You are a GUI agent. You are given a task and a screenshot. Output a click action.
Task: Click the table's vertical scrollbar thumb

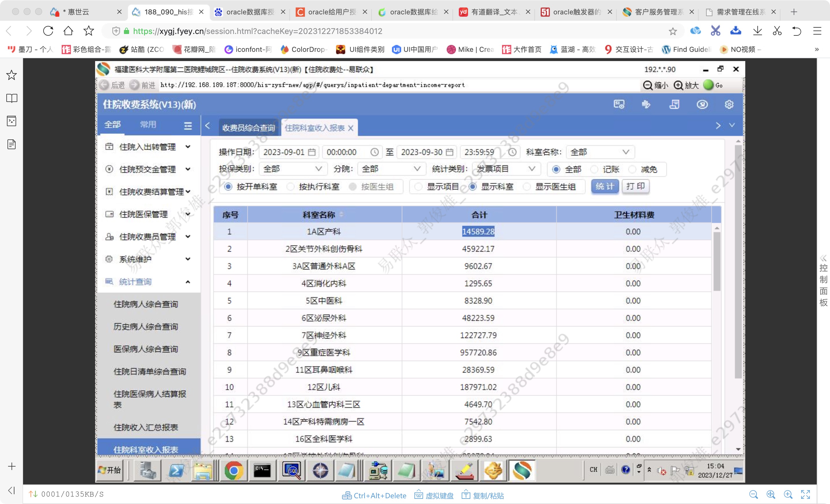(x=716, y=261)
